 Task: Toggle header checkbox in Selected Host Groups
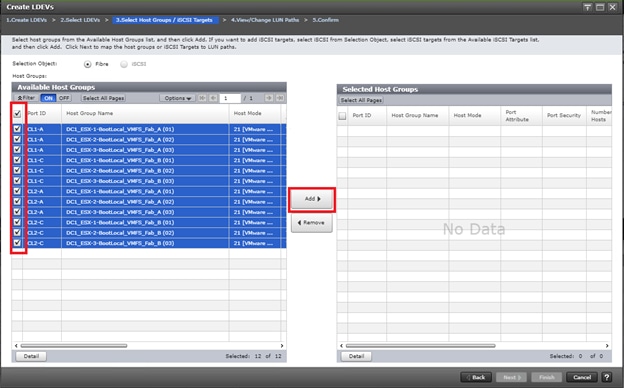tap(342, 116)
